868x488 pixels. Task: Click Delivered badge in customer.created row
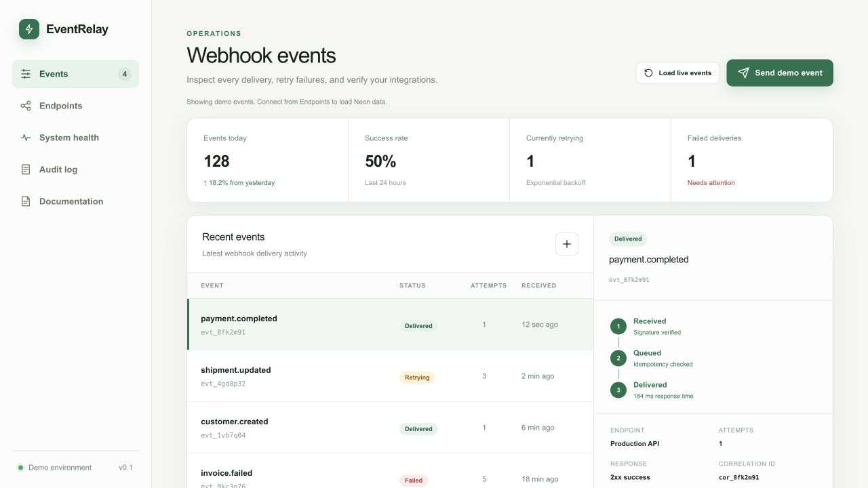[418, 429]
